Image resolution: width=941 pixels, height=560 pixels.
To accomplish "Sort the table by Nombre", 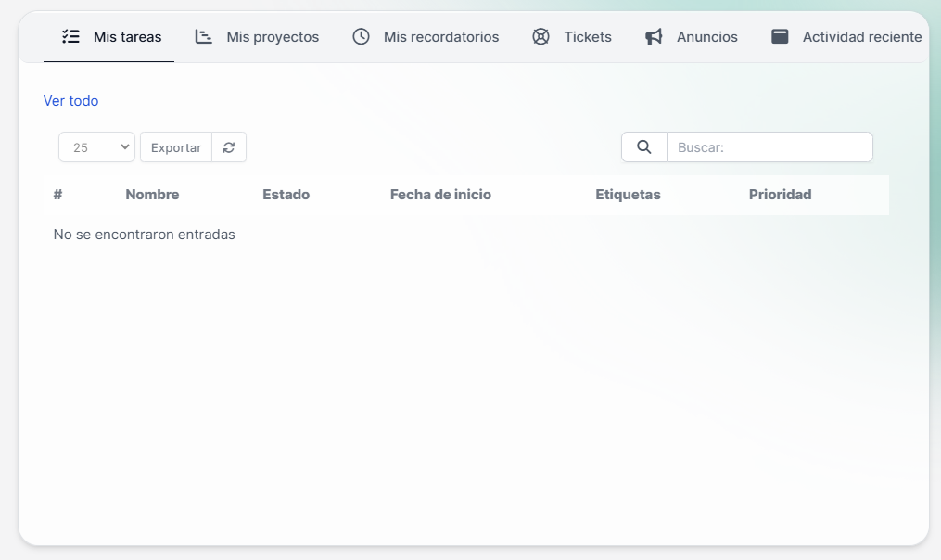I will [x=152, y=195].
